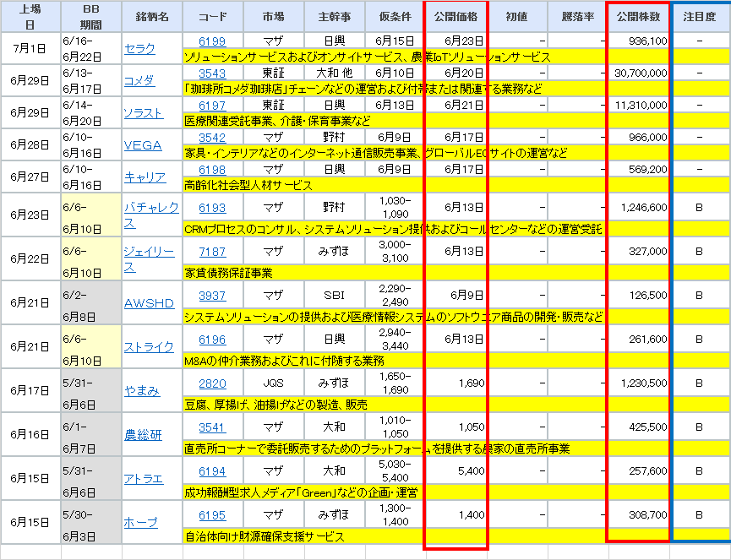Open the ソラスト stock link

click(144, 112)
